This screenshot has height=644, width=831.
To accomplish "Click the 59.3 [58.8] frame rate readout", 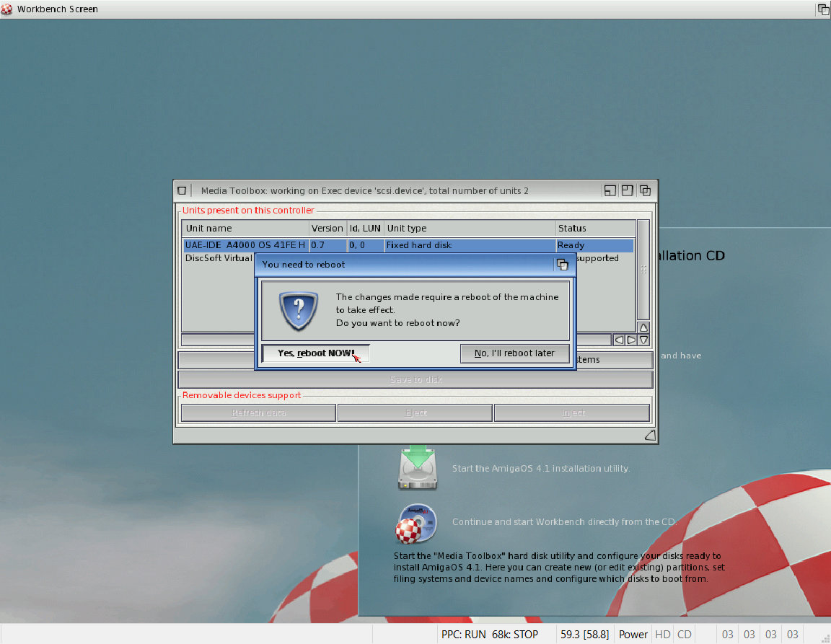I will click(584, 635).
